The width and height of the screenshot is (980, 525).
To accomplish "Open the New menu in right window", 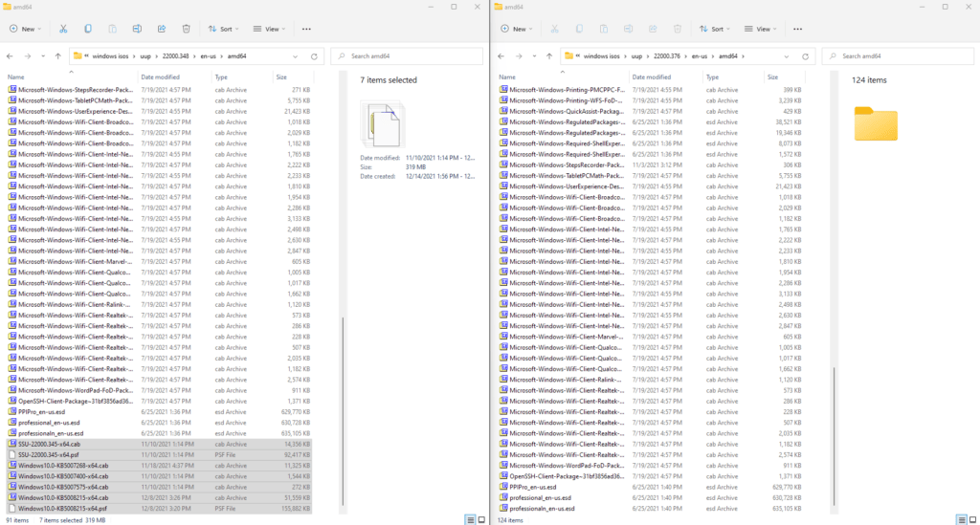I will point(516,29).
